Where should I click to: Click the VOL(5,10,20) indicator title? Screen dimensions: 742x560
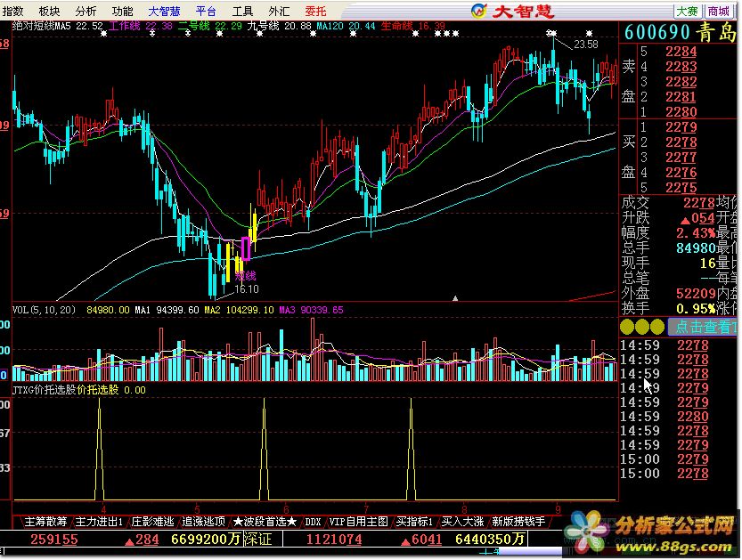[x=44, y=310]
